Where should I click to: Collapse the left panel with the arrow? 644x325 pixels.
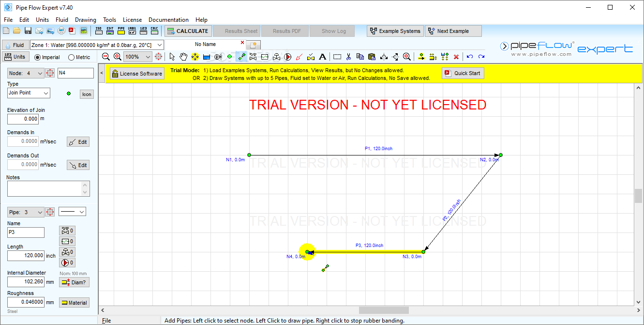pyautogui.click(x=102, y=73)
